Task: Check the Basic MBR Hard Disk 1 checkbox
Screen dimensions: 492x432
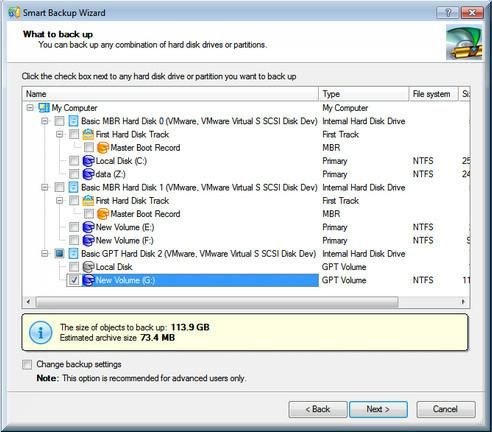Action: [x=59, y=187]
